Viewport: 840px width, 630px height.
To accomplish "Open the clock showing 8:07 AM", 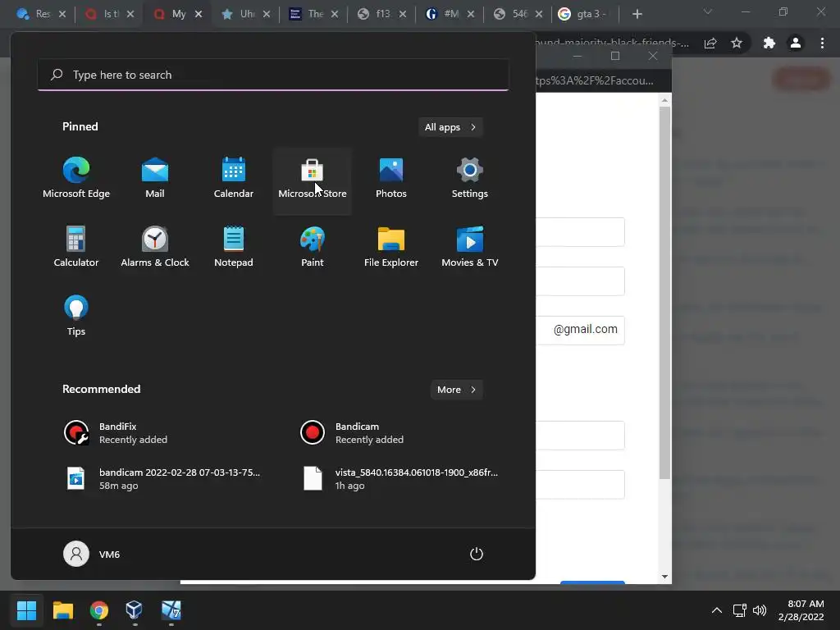I will [801, 610].
